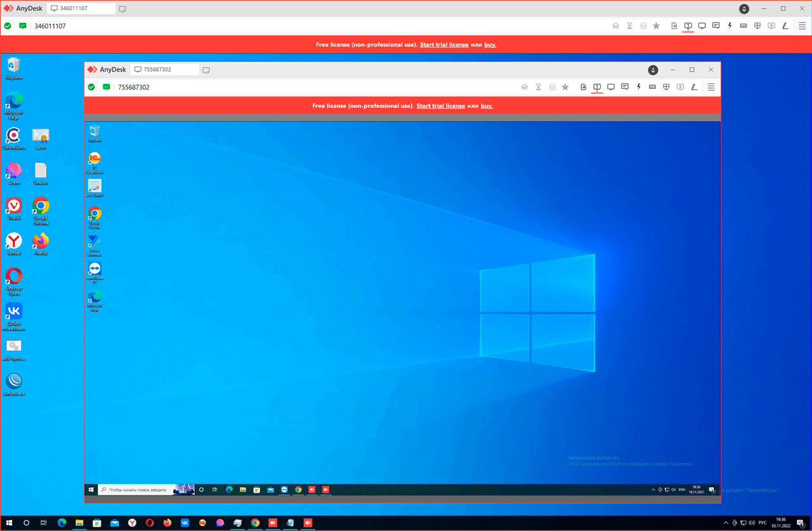The image size is (812, 531).
Task: Toggle session recording in the 346011107 toolbar
Action: [771, 26]
